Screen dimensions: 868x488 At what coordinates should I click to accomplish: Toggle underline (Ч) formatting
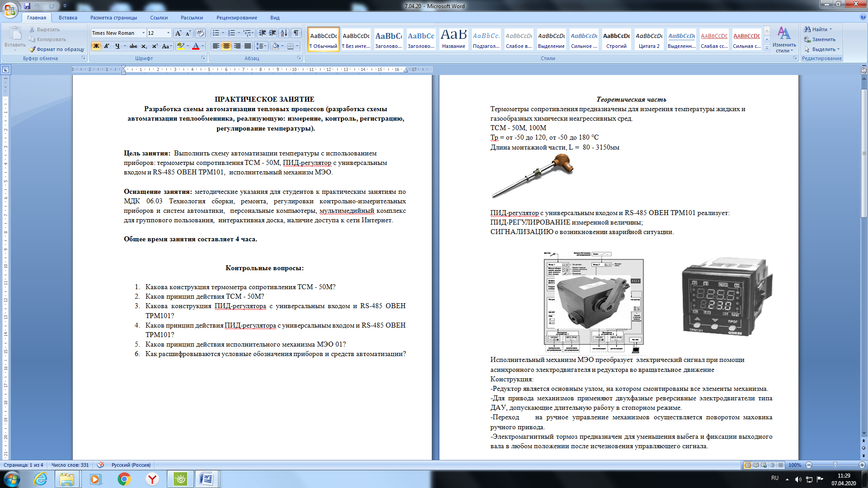pos(117,46)
